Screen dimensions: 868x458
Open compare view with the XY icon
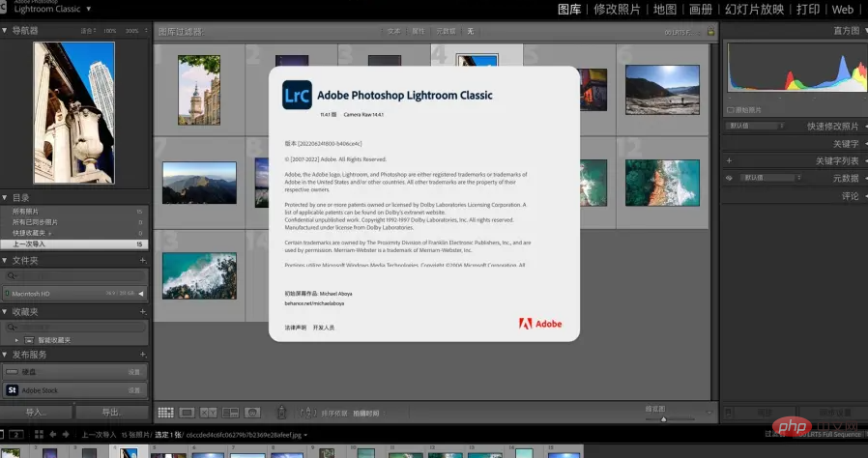coord(209,413)
